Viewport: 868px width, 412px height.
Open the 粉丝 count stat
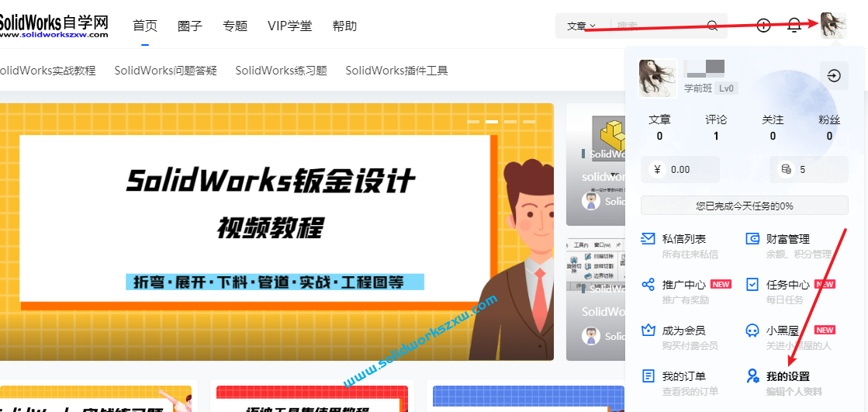point(829,127)
